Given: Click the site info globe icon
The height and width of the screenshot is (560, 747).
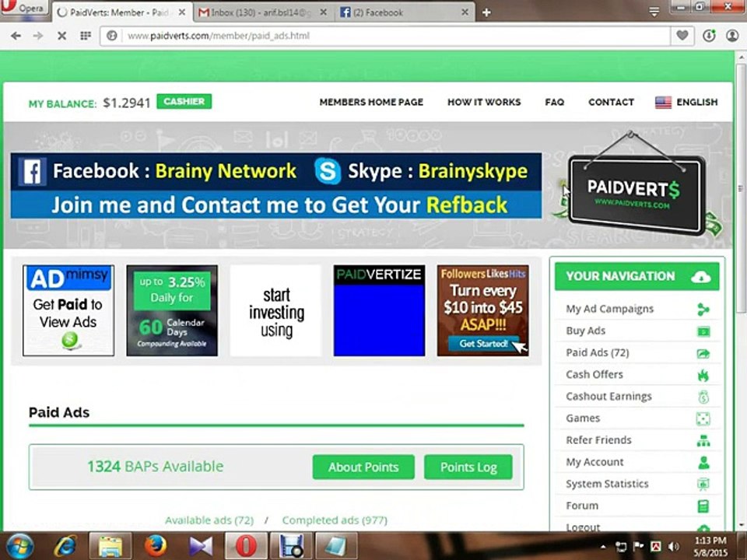Looking at the screenshot, I should (112, 36).
